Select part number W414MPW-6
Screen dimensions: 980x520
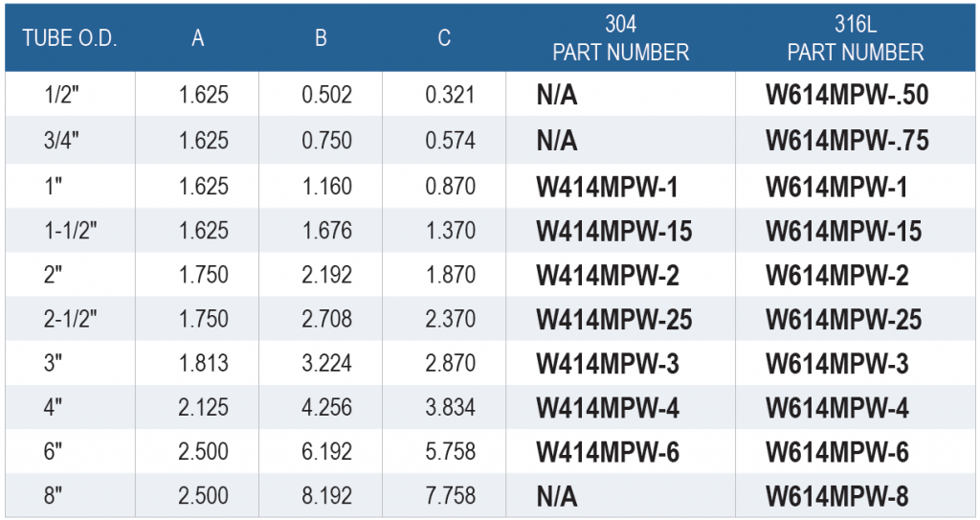point(608,453)
